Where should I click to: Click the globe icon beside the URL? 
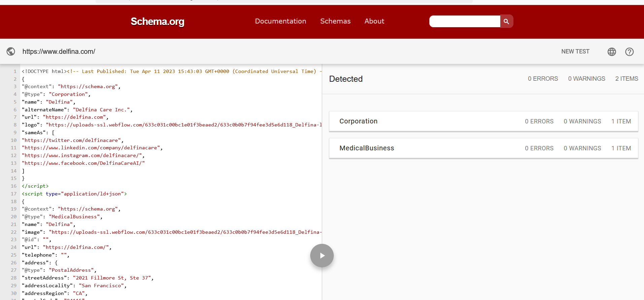coord(11,51)
